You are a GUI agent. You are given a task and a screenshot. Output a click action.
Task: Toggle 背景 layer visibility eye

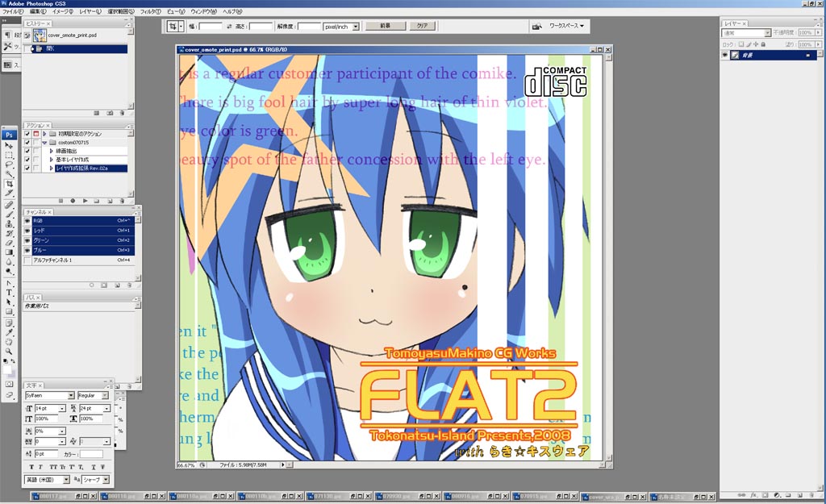pos(725,56)
